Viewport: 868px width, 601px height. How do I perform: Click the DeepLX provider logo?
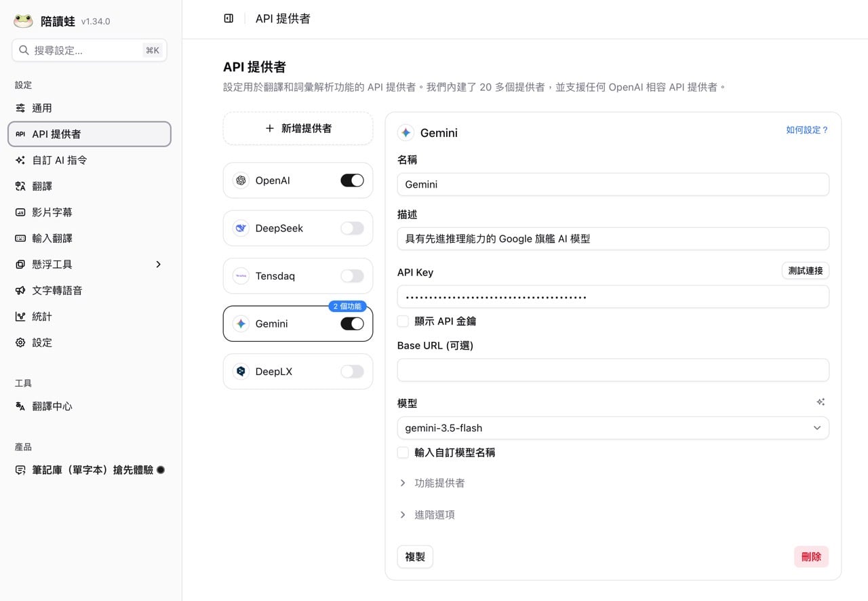[241, 372]
